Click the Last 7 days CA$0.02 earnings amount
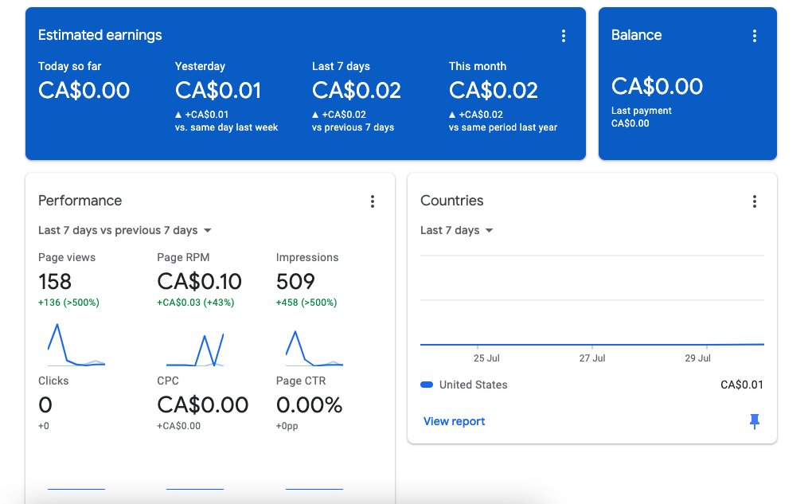 pyautogui.click(x=357, y=91)
